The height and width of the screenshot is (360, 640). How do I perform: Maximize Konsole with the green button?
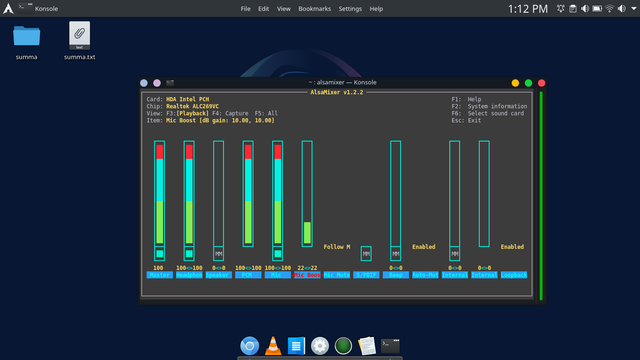[528, 83]
